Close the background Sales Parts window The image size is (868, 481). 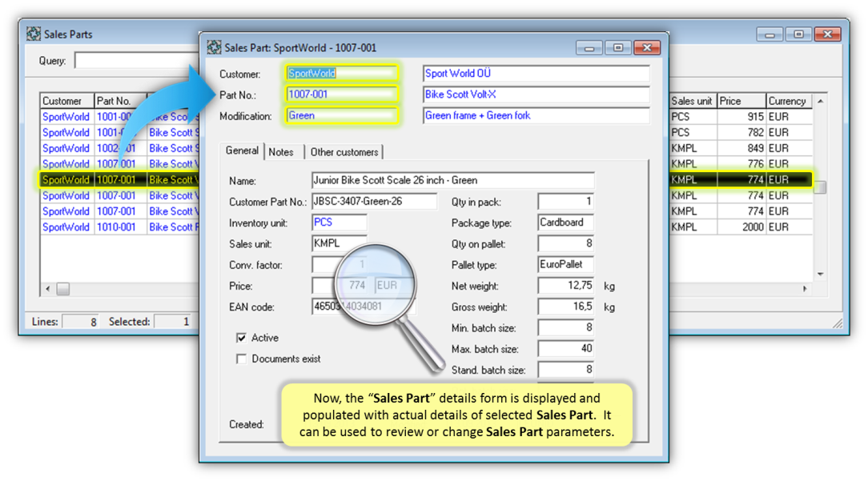[x=828, y=34]
